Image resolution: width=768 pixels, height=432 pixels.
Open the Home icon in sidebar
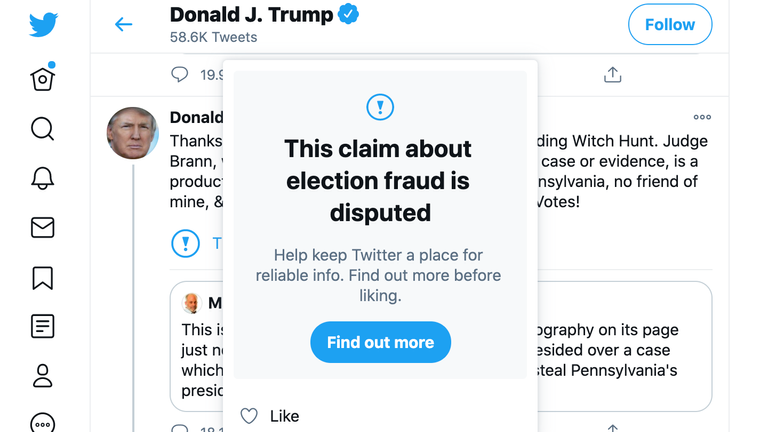click(43, 77)
